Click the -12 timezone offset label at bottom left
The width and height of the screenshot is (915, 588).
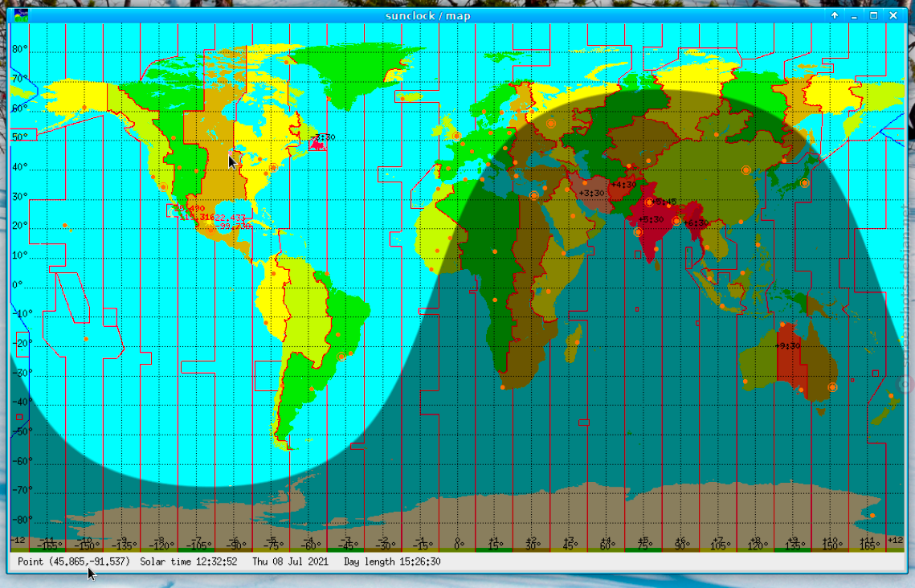pos(18,540)
